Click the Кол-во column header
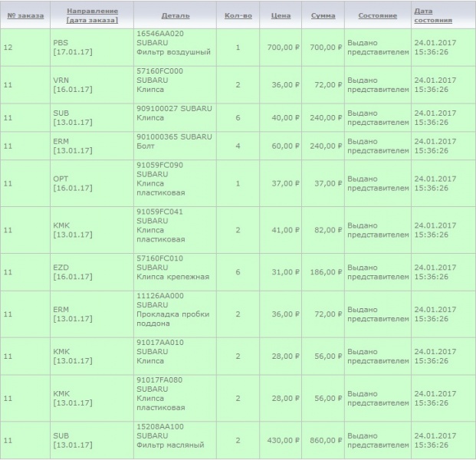 [x=238, y=15]
